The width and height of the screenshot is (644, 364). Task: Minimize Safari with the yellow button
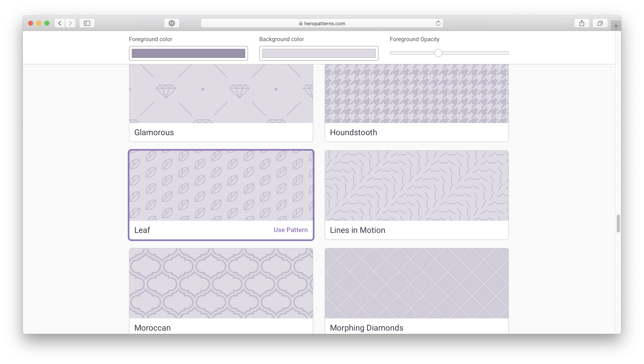coord(39,23)
